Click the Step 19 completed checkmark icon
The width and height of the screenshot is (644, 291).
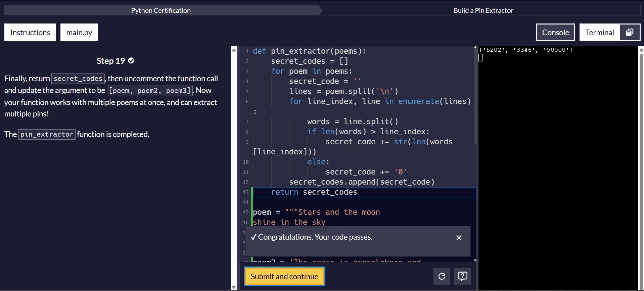coord(131,61)
